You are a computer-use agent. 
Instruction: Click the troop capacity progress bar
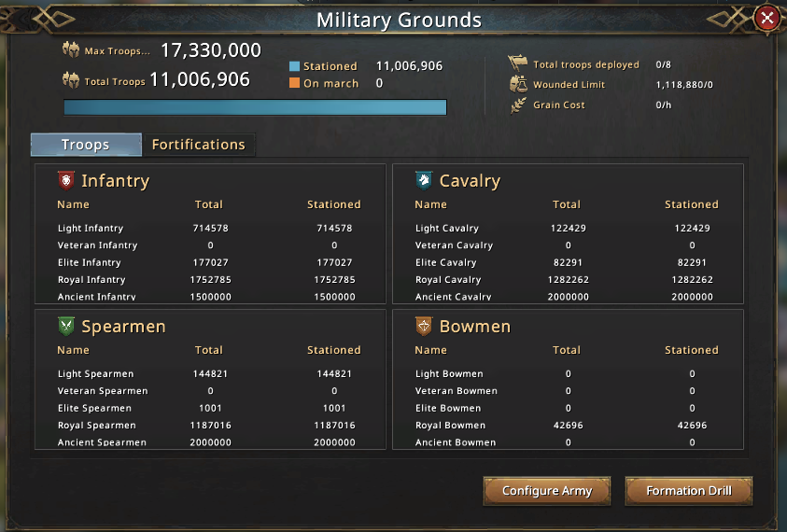[x=255, y=107]
